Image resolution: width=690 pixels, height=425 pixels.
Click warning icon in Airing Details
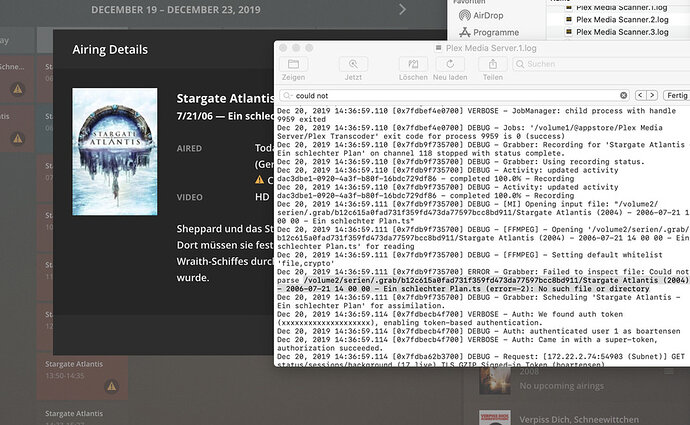tap(260, 180)
